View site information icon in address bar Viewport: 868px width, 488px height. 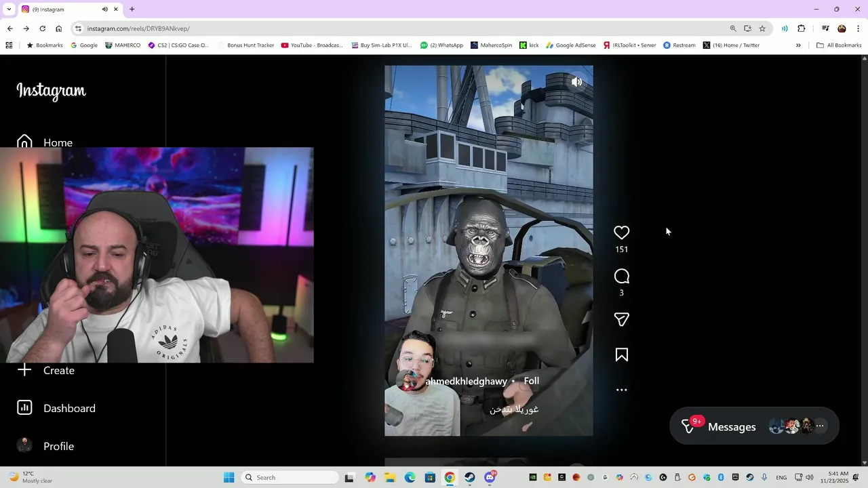click(x=79, y=28)
